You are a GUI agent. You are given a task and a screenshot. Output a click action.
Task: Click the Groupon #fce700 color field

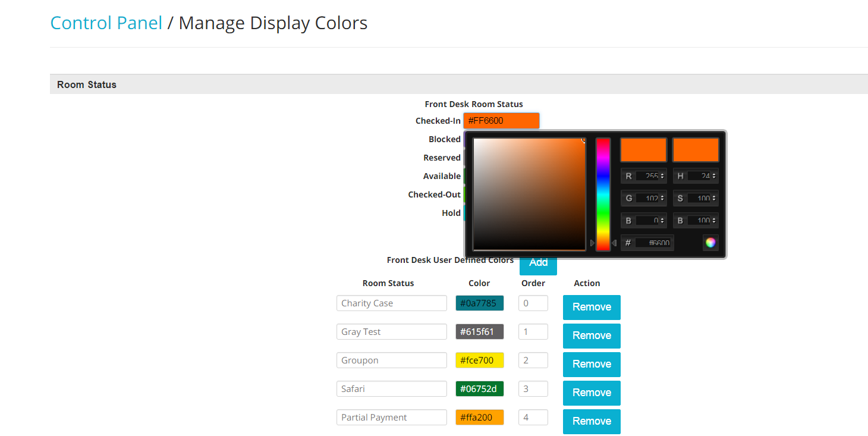coord(480,360)
